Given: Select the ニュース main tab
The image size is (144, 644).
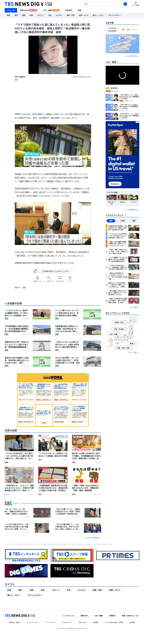Looking at the screenshot, I should [11, 10].
